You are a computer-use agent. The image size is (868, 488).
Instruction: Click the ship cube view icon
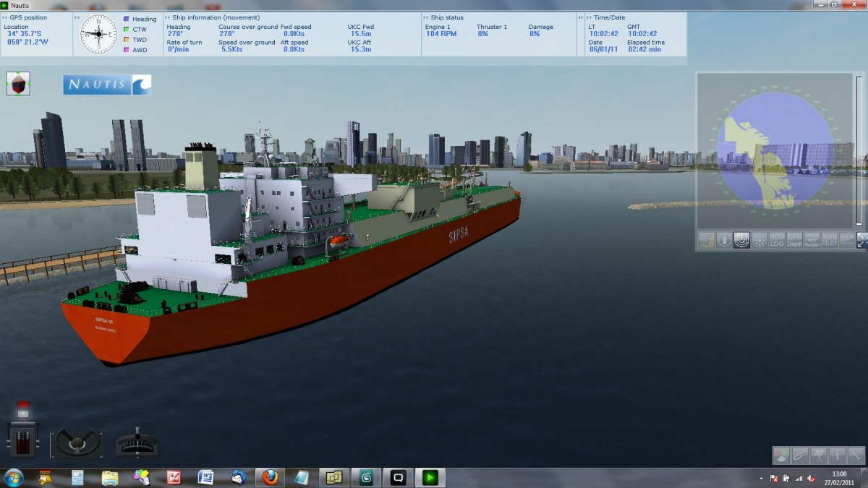pyautogui.click(x=18, y=83)
